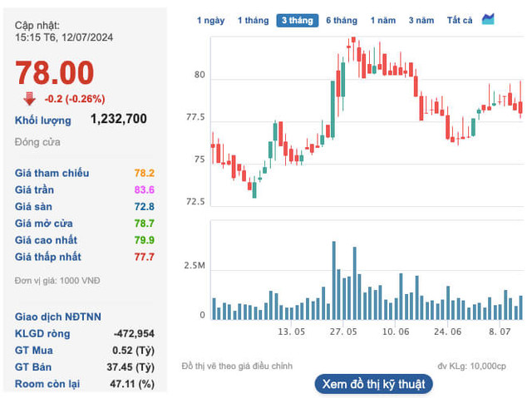Open the 3 năm chart view

(421, 20)
